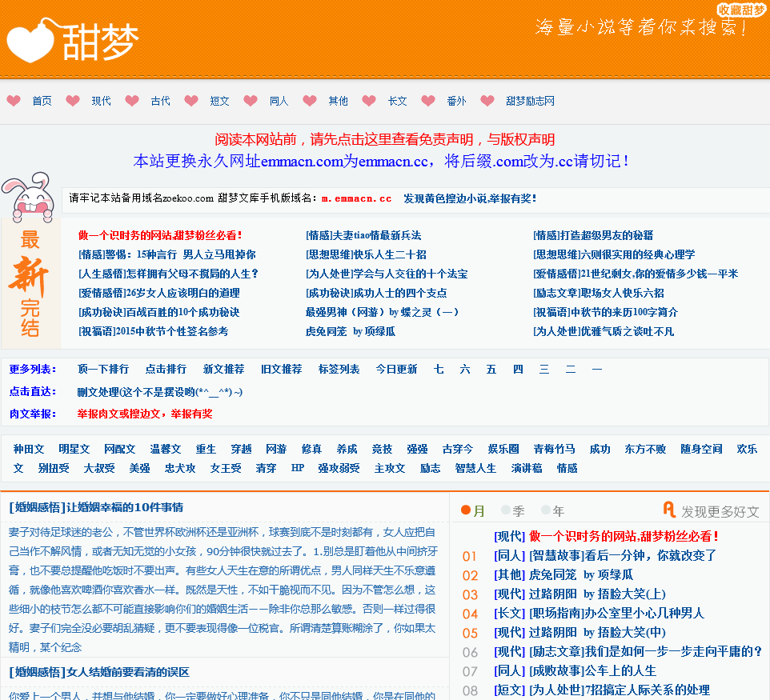Select the 智慧人生 tag
Viewport: 770px width, 700px height.
475,468
